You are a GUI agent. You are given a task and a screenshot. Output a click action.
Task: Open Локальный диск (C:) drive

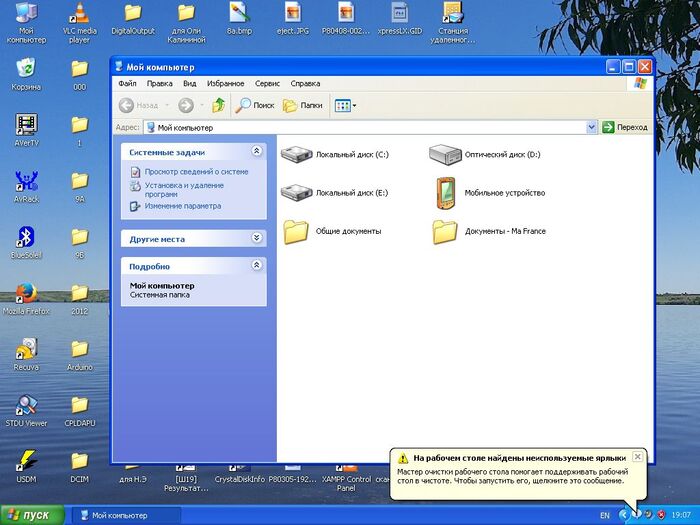[x=296, y=155]
